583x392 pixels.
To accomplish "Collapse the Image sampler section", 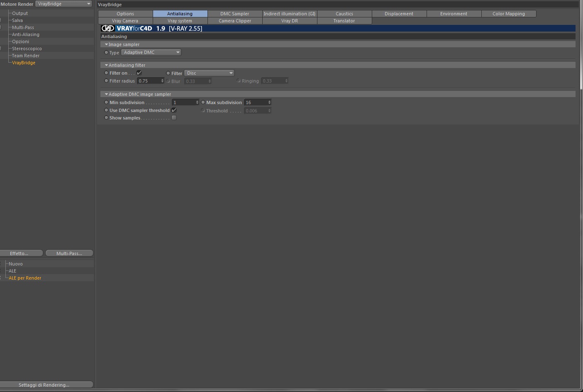I will click(x=106, y=44).
